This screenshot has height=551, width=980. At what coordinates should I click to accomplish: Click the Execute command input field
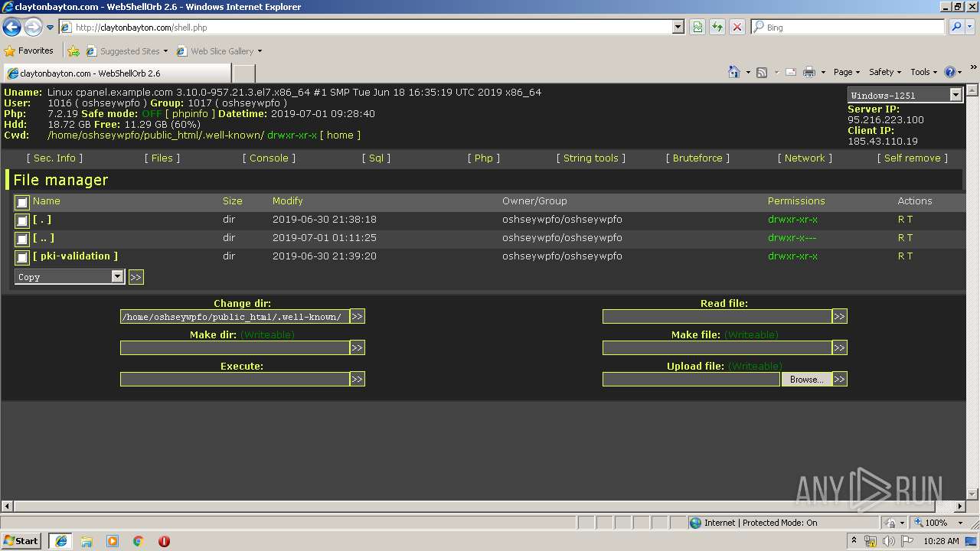click(234, 379)
